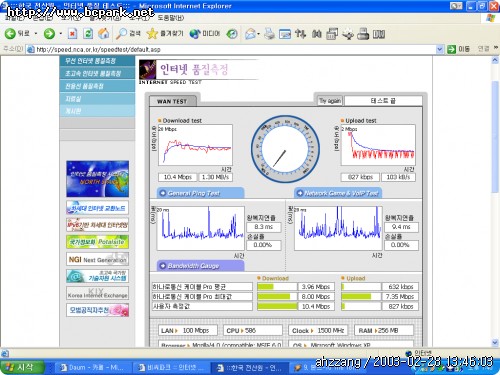Click the LAN 100 Mbps info field
Viewport: 500px width, 375px height.
click(188, 331)
